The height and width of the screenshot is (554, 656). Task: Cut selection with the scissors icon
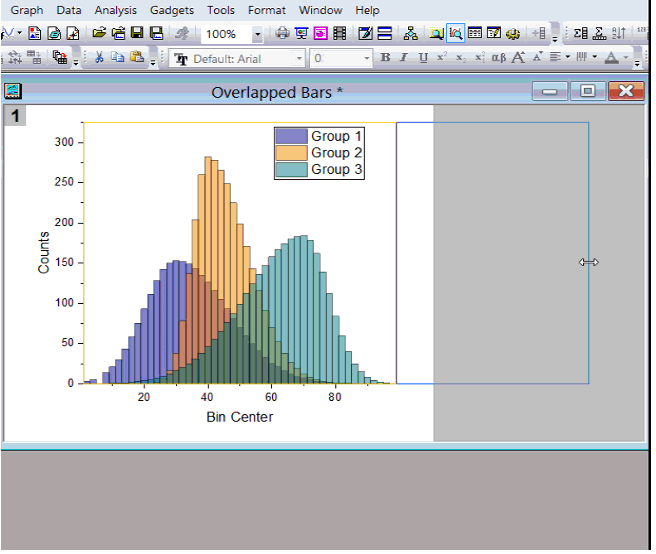(99, 57)
